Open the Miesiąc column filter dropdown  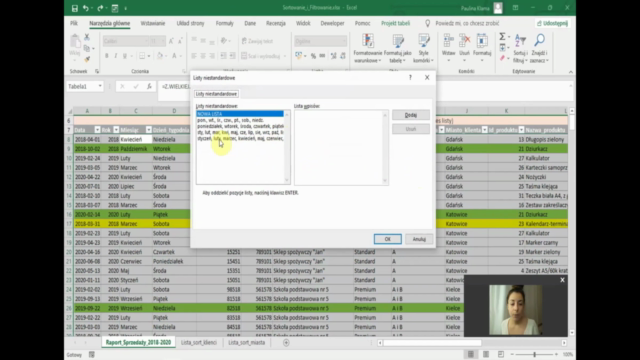149,130
